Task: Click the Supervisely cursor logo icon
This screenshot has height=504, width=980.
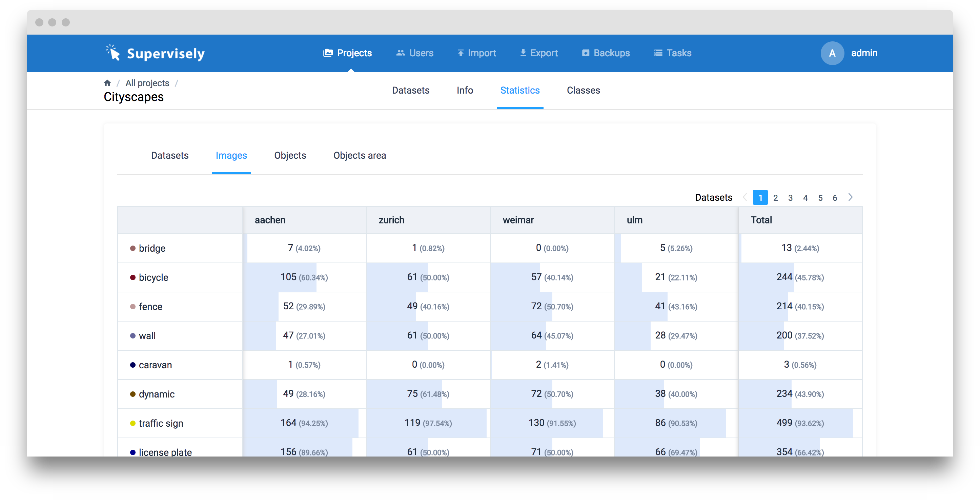Action: tap(113, 53)
